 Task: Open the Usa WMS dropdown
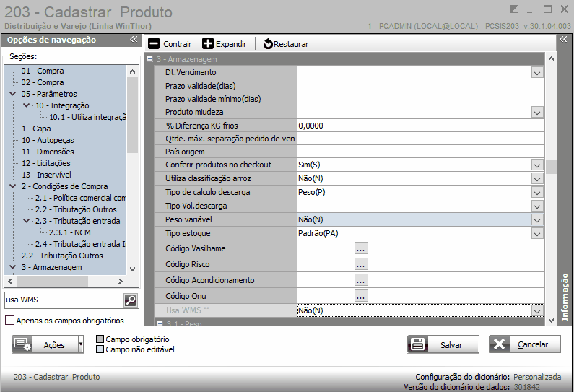[537, 311]
